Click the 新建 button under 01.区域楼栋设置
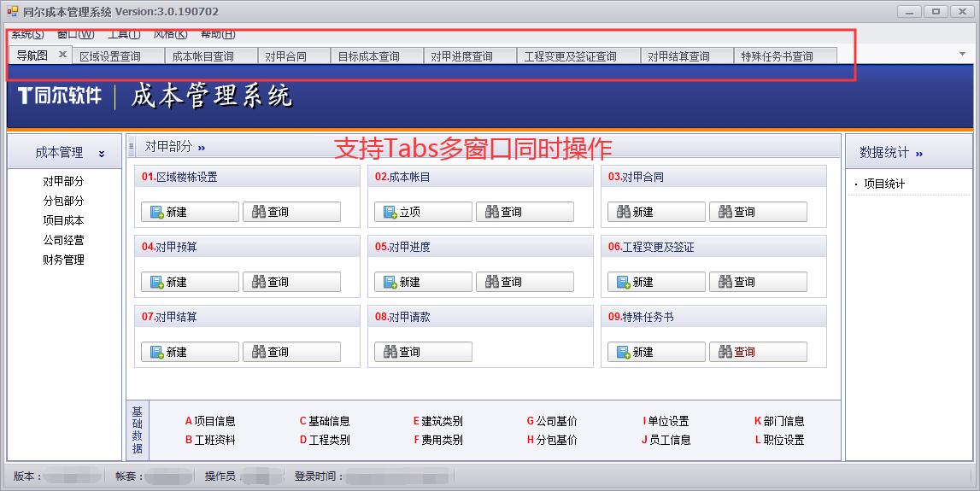 tap(190, 212)
